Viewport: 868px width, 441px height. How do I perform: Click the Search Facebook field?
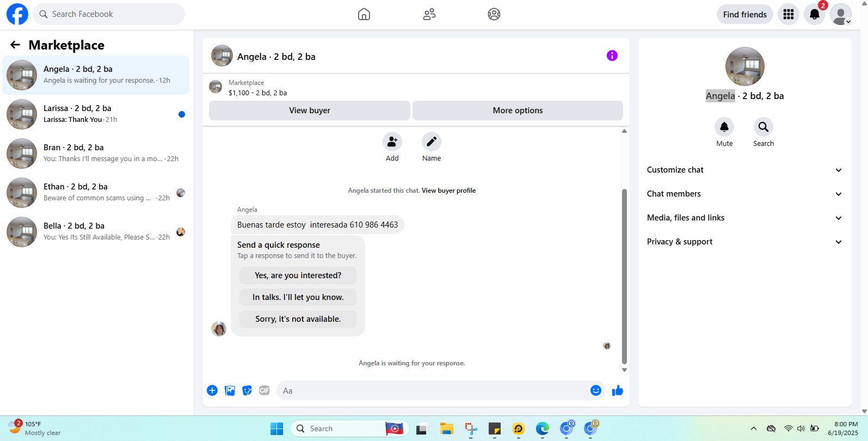[109, 14]
